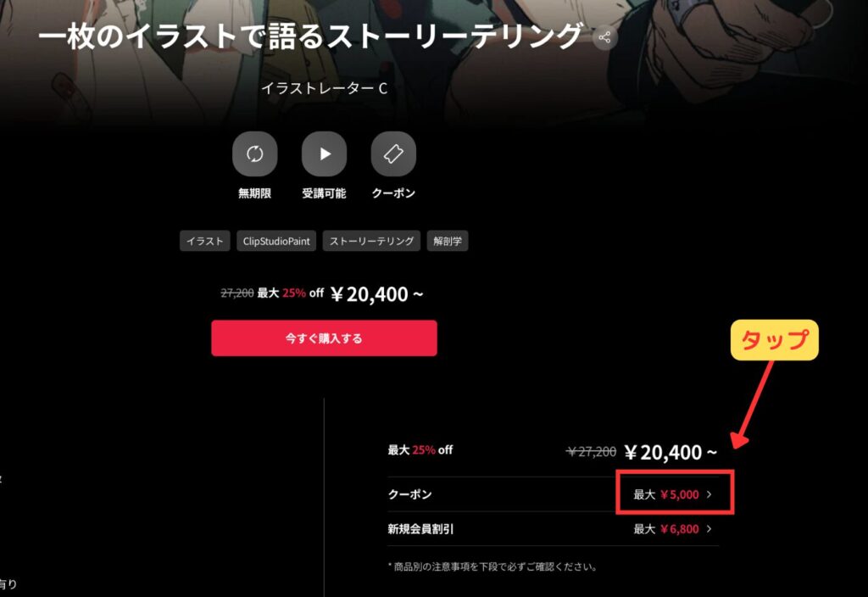Click the クーポン ticket icon

pyautogui.click(x=393, y=154)
